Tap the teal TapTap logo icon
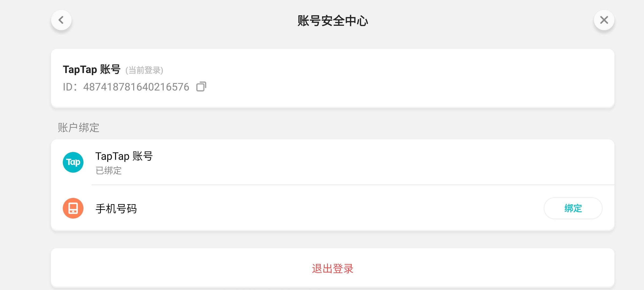Screen dimensions: 644x290 coord(73,162)
